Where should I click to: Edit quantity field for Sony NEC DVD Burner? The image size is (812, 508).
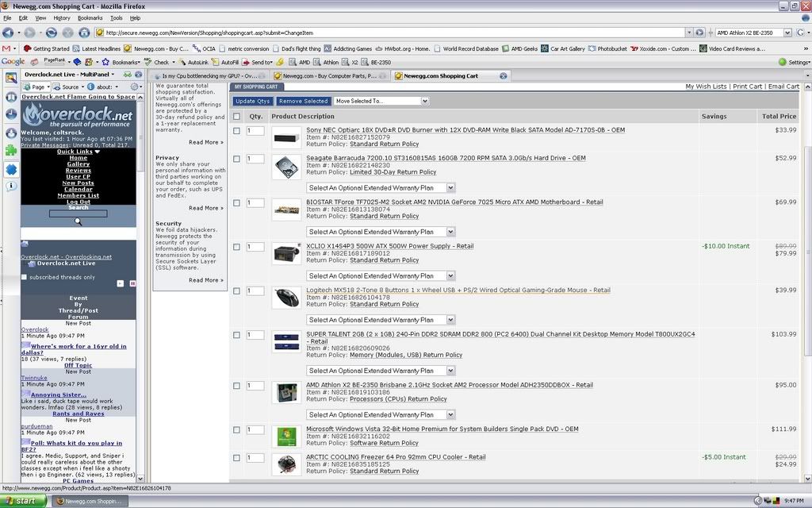pyautogui.click(x=255, y=131)
